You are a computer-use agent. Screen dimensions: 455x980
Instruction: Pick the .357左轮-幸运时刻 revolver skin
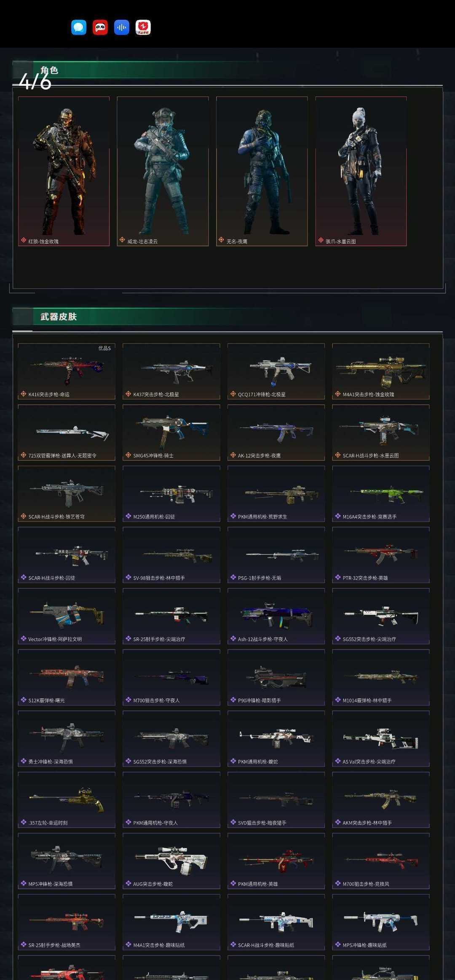(x=67, y=800)
